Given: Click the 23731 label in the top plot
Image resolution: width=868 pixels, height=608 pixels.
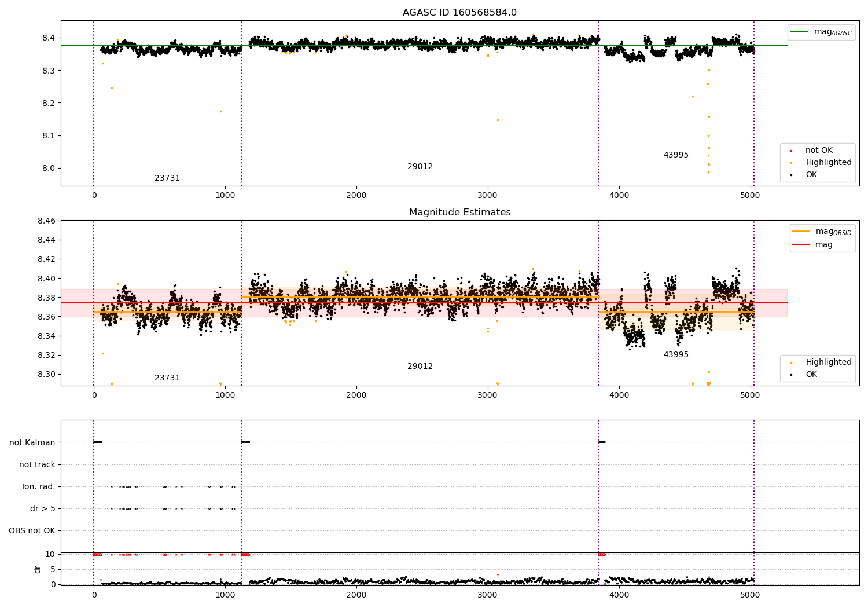Looking at the screenshot, I should 167,178.
